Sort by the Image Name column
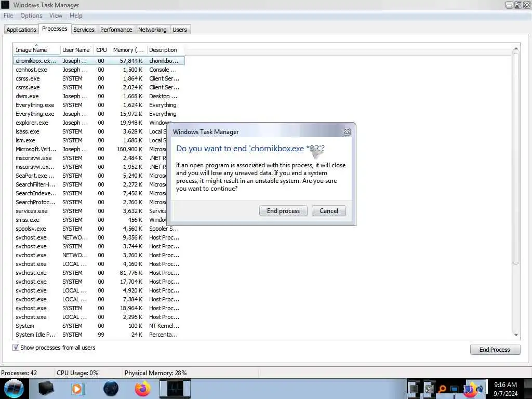The width and height of the screenshot is (532, 399). [37, 50]
